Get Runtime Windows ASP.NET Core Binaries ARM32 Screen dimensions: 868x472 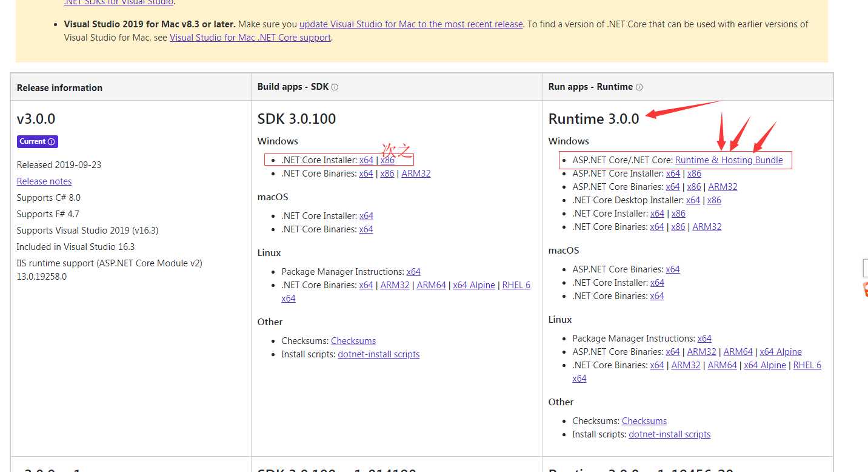point(723,187)
